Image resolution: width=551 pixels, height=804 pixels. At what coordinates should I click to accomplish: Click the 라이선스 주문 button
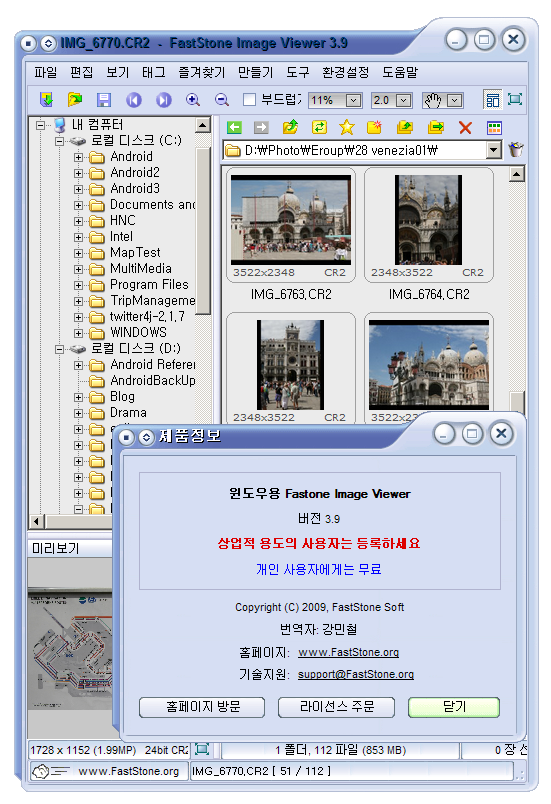336,707
